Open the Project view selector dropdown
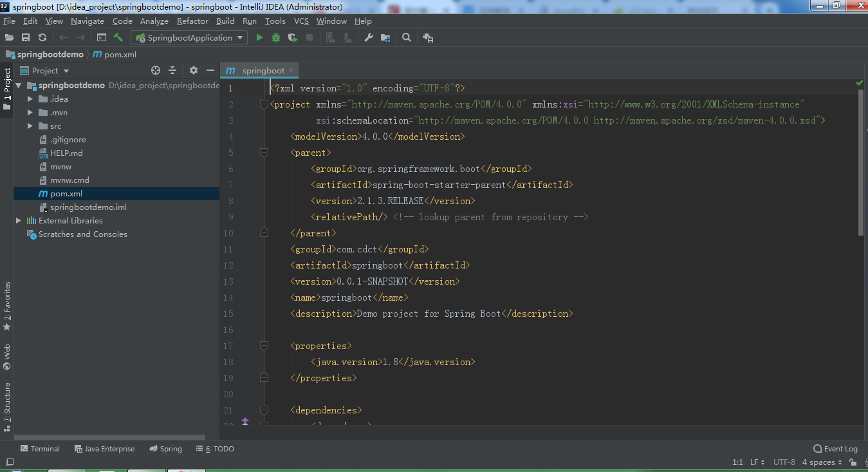868x472 pixels. (44, 70)
